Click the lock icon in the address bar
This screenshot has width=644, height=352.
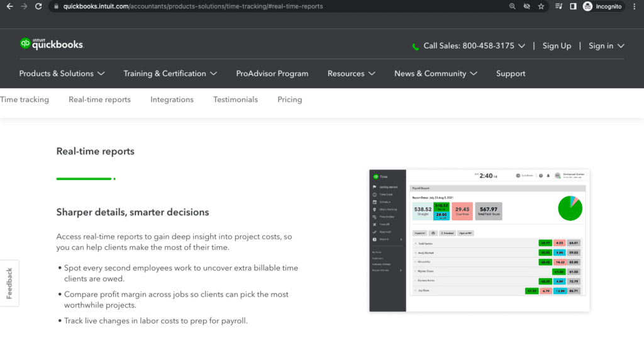(56, 6)
